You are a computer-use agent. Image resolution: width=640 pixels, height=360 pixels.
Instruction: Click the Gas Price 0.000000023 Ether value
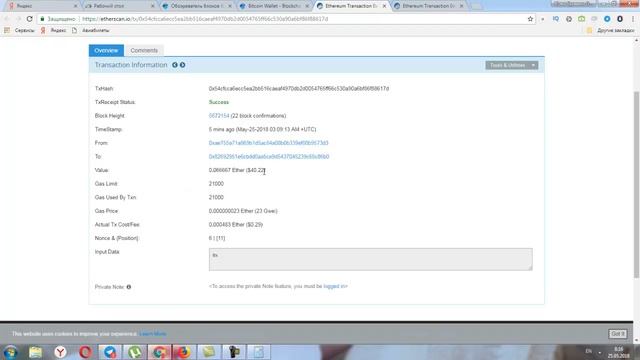click(x=243, y=211)
